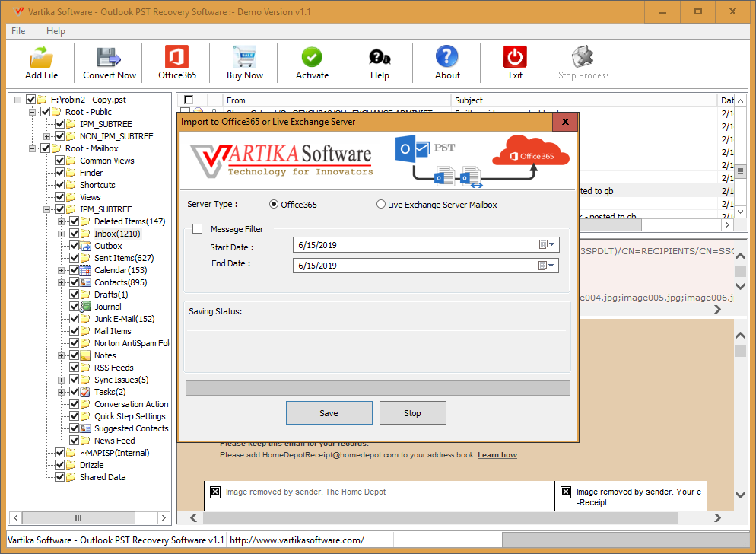Click the Junk E-Mail(152) folder icon
The image size is (756, 554).
point(85,319)
